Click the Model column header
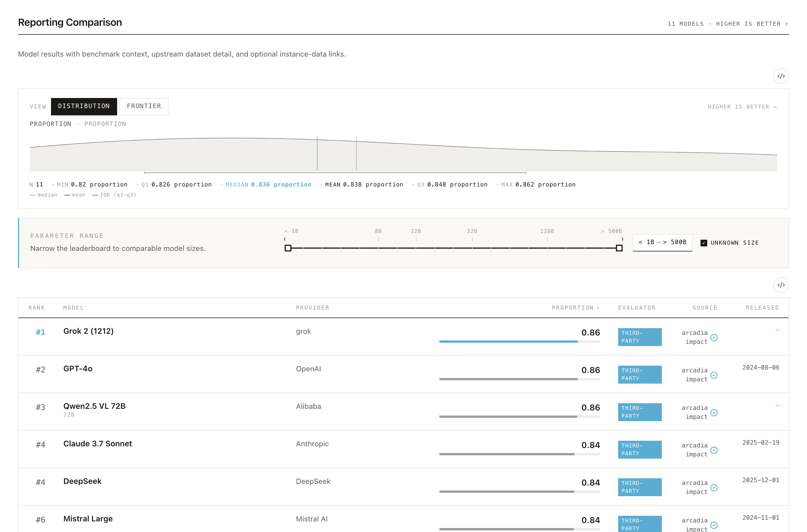Viewport: 807px width, 532px height. (73, 308)
